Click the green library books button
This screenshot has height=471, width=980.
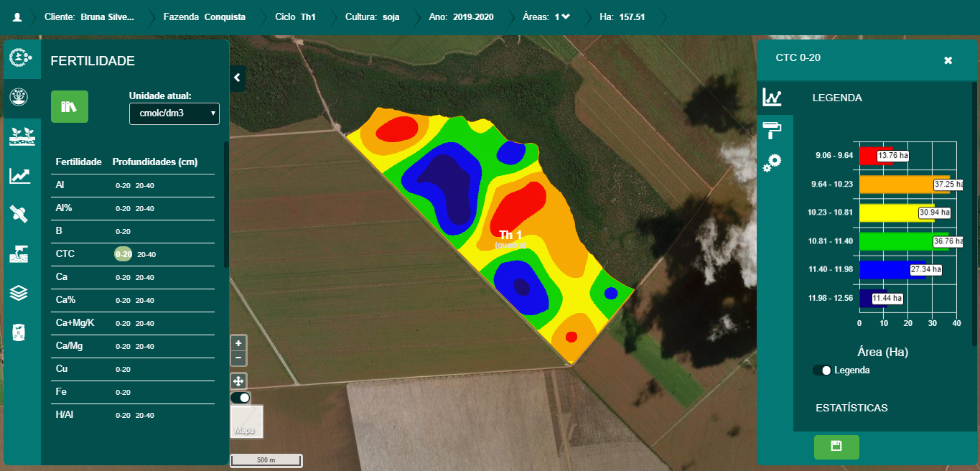70,107
